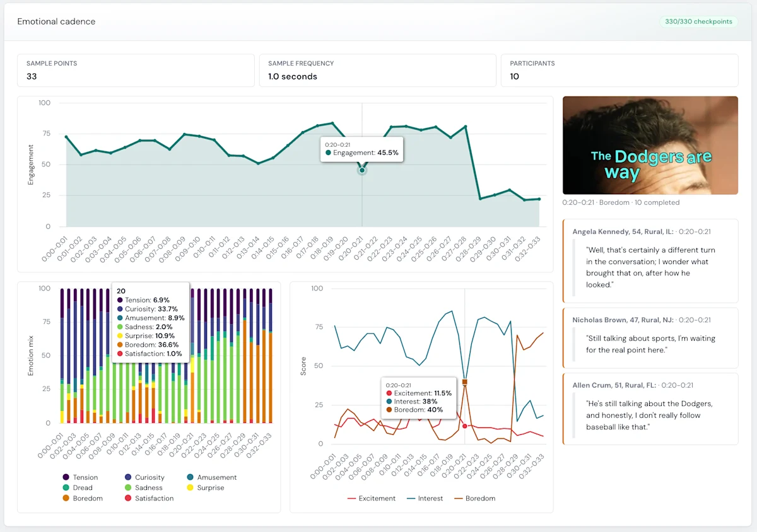Click the Emotional cadence heading
This screenshot has width=757, height=532.
pos(56,21)
